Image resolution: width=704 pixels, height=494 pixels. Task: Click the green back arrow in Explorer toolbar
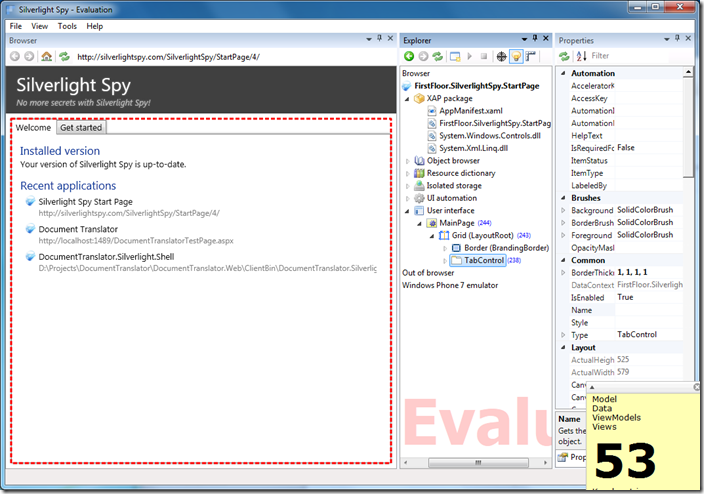[x=409, y=56]
